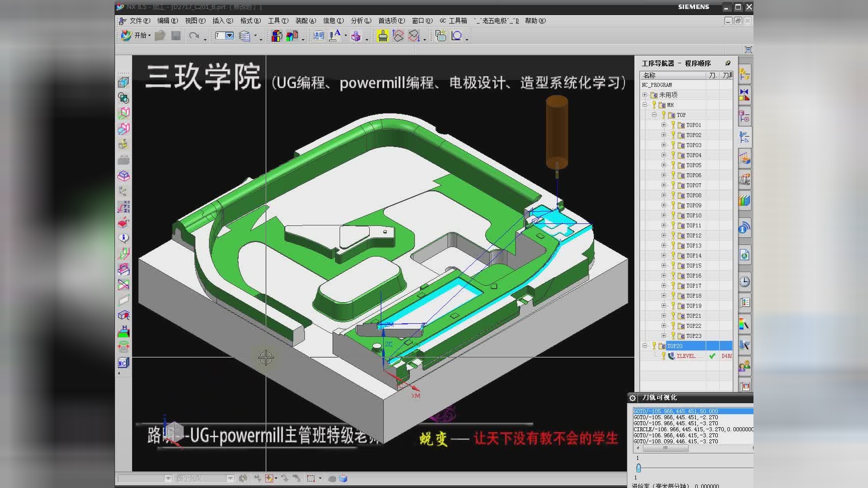The height and width of the screenshot is (488, 868).
Task: Open the 插入 (Insert) menu
Action: pos(223,21)
